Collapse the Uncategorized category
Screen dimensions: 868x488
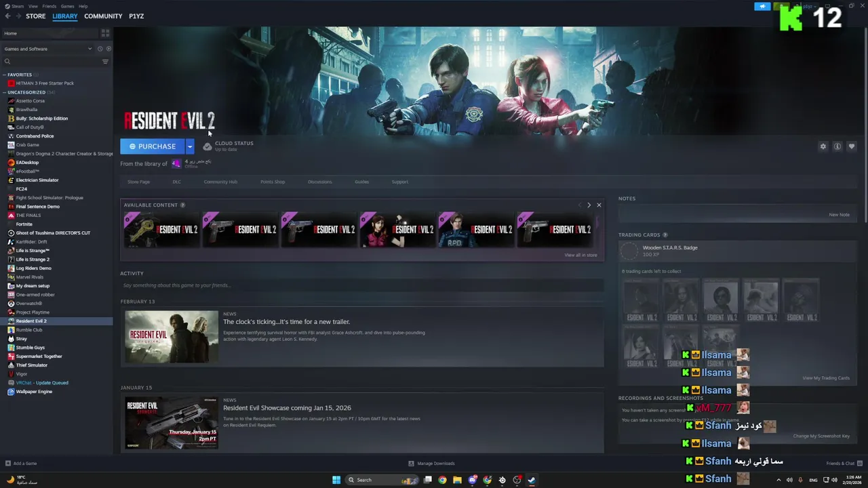pos(4,92)
